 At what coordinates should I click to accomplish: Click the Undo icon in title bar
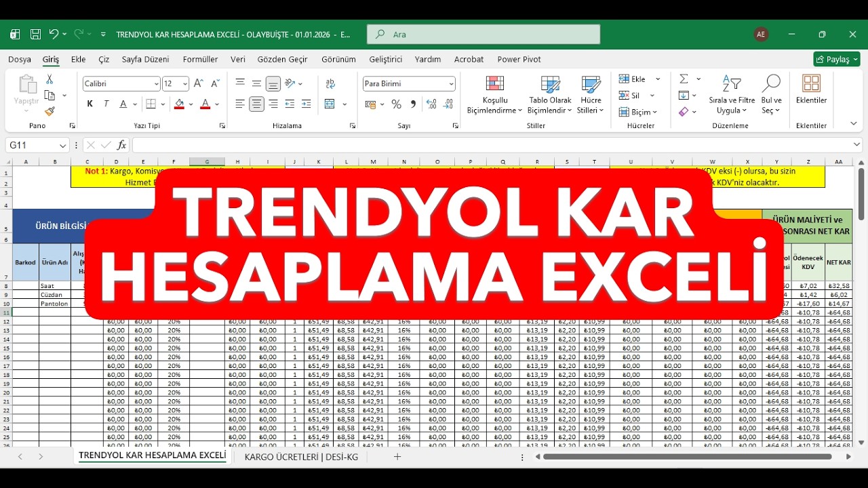54,34
